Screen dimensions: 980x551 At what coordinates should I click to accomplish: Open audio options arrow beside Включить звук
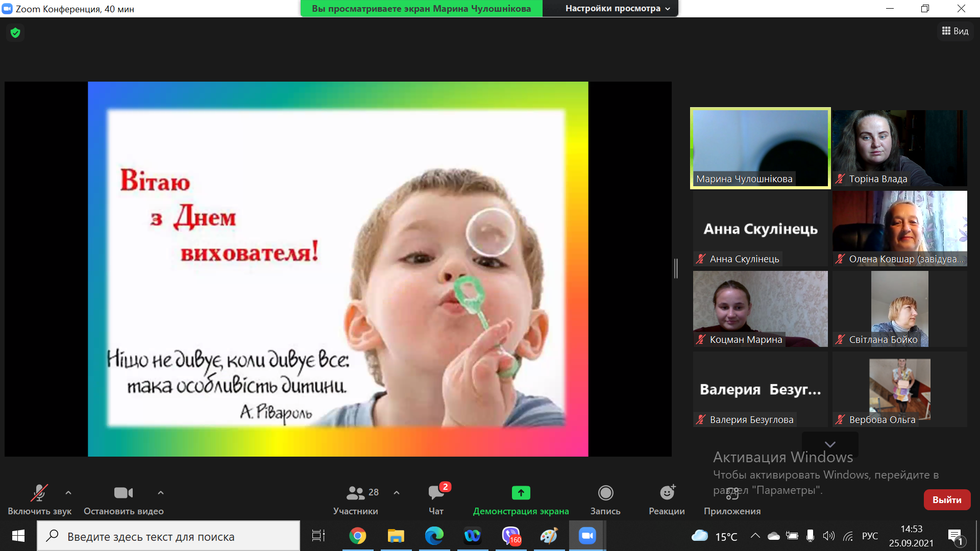68,493
